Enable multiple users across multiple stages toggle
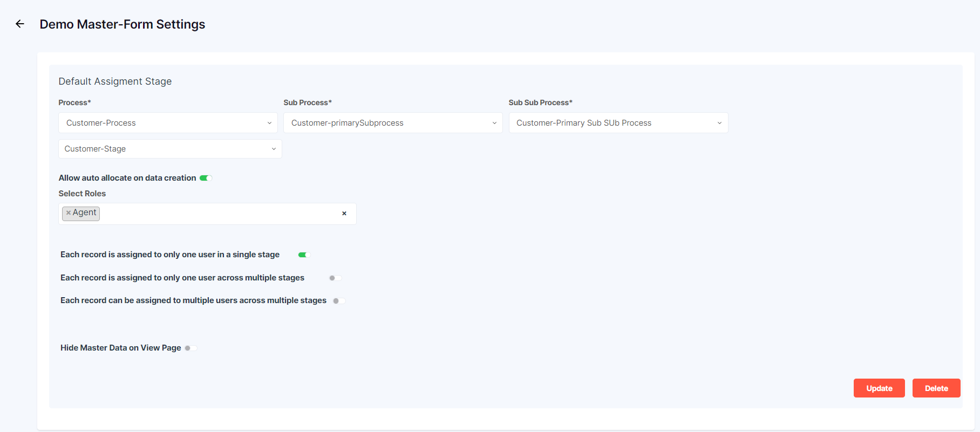Image resolution: width=980 pixels, height=432 pixels. point(339,301)
